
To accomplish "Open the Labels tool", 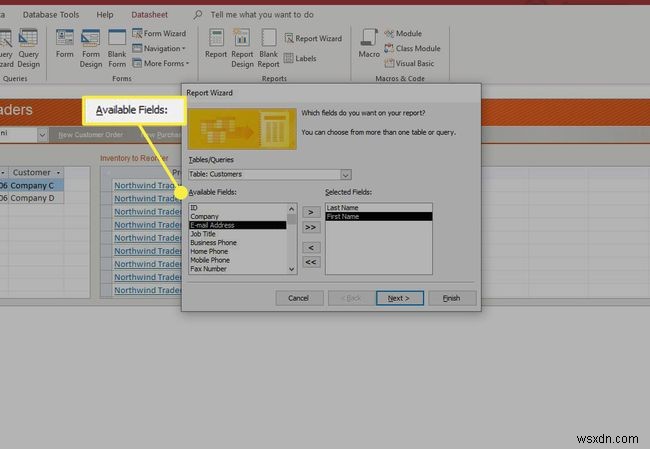I will pyautogui.click(x=301, y=58).
